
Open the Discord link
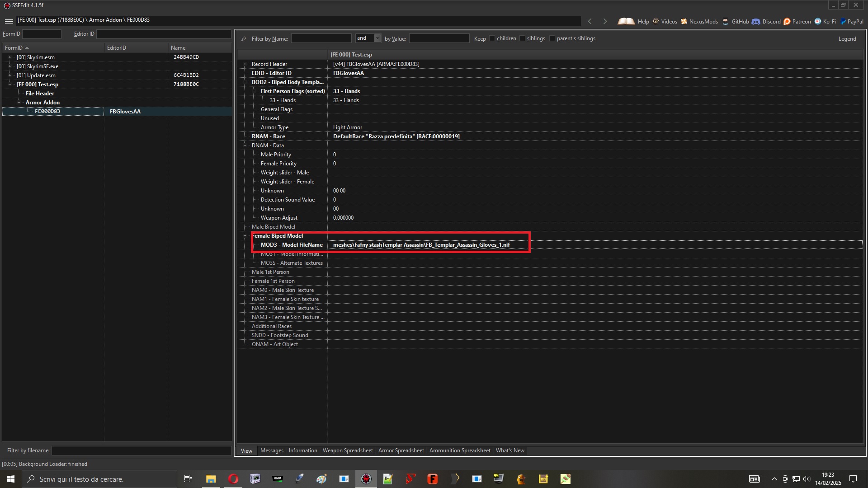tap(766, 21)
